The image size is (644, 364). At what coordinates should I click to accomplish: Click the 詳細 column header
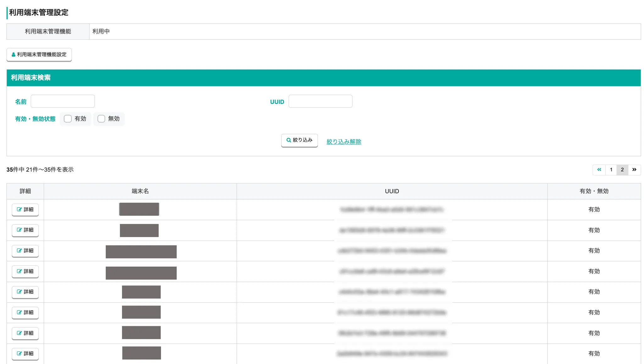pos(25,191)
